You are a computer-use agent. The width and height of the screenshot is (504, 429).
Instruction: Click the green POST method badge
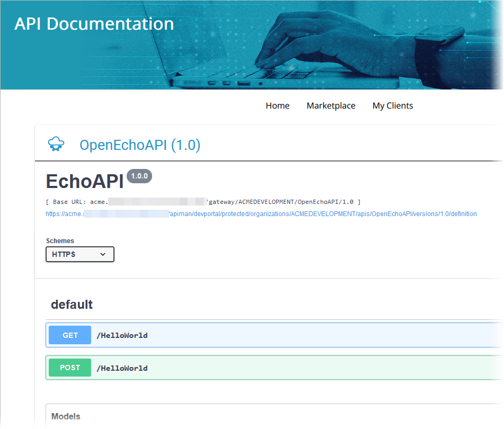(x=70, y=368)
